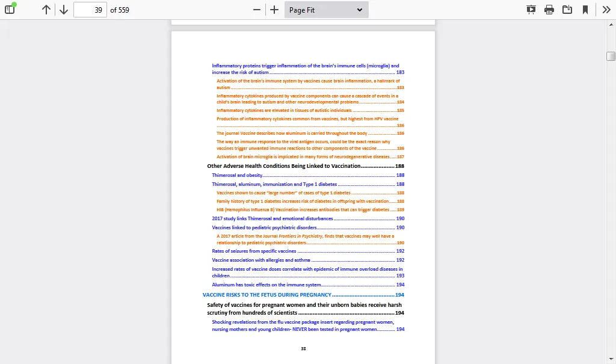Click the scroll up arrow

(x=611, y=25)
